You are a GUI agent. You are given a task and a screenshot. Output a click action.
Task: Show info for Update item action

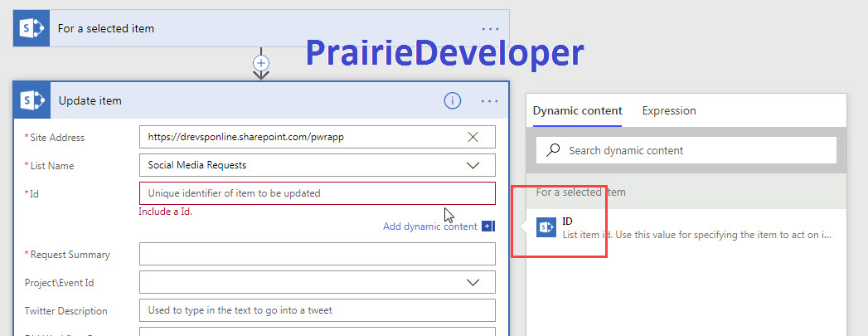click(x=453, y=100)
